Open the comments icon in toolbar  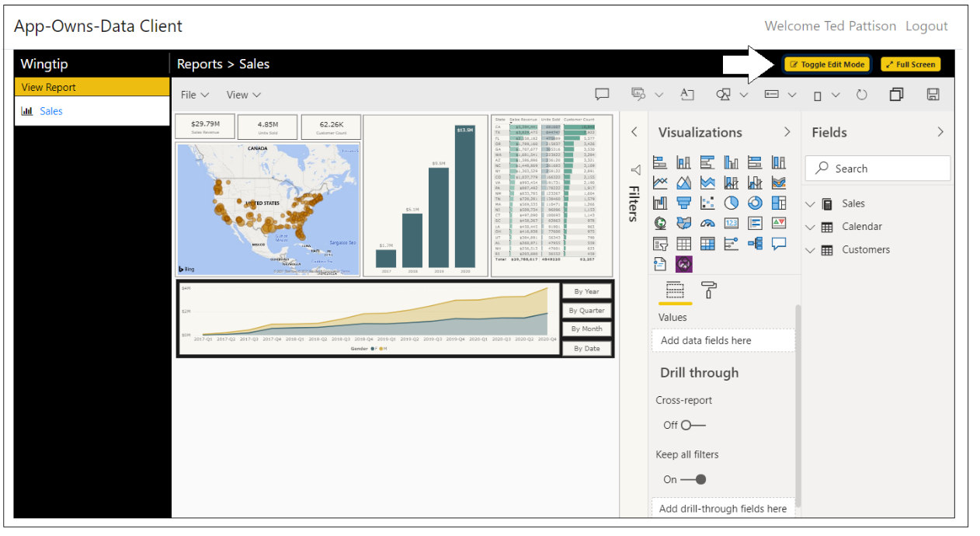coord(602,95)
